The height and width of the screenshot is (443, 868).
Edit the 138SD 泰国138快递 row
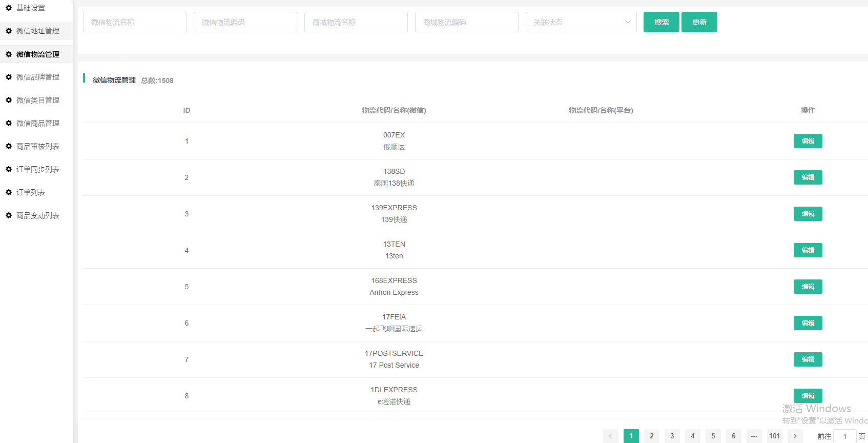tap(808, 177)
